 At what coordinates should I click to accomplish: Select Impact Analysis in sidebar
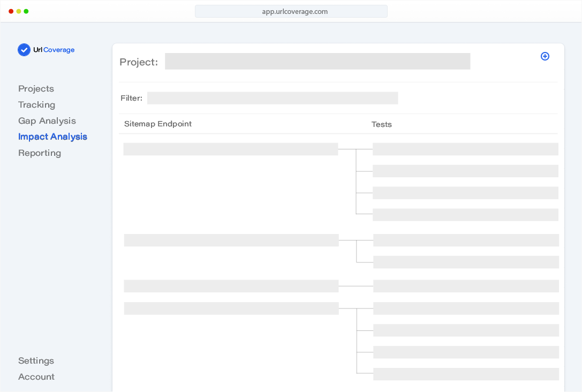pyautogui.click(x=52, y=137)
